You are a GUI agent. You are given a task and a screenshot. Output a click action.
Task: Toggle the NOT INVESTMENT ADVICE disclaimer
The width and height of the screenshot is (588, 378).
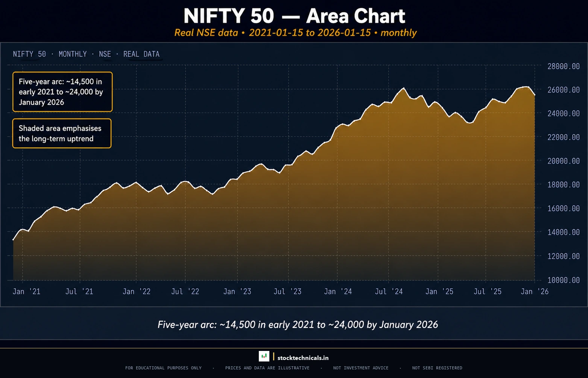[361, 368]
